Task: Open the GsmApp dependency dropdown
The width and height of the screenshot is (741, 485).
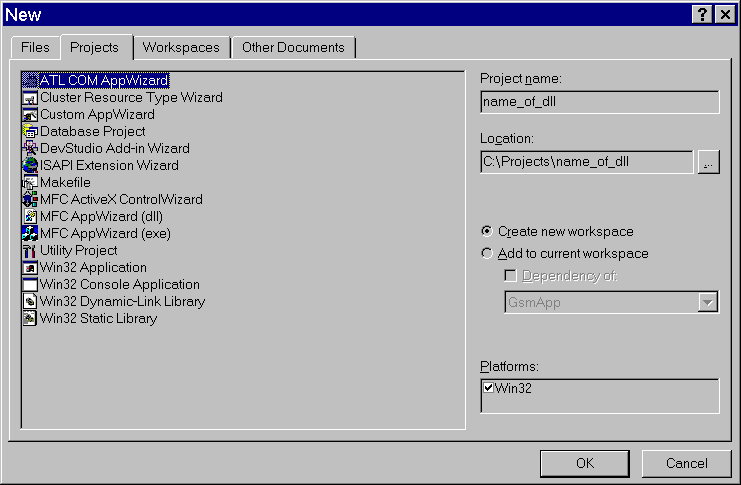Action: (x=708, y=302)
